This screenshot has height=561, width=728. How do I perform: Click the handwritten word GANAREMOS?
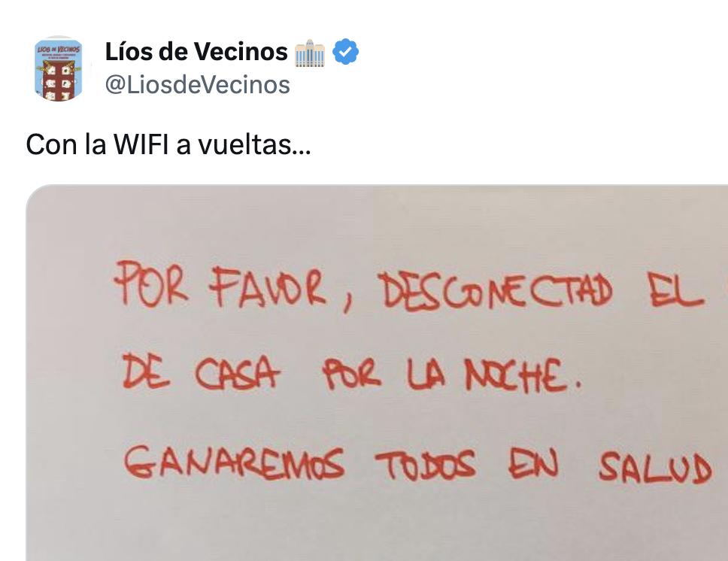(x=234, y=462)
